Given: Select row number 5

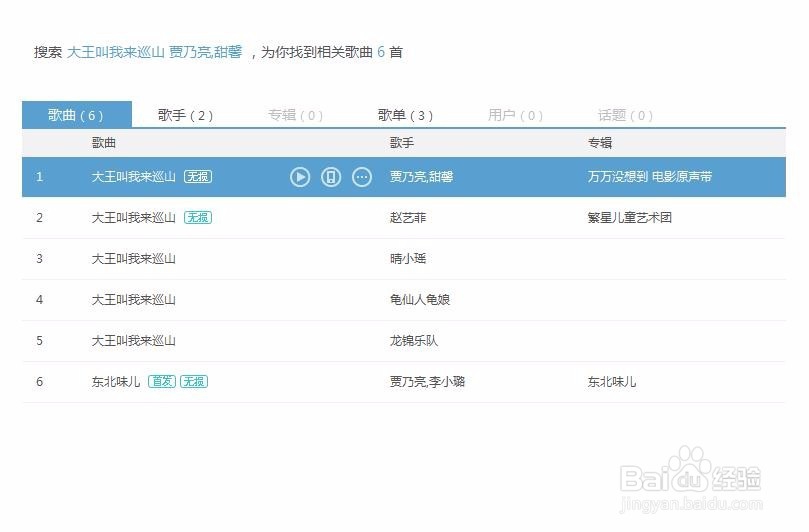Looking at the screenshot, I should [x=39, y=341].
